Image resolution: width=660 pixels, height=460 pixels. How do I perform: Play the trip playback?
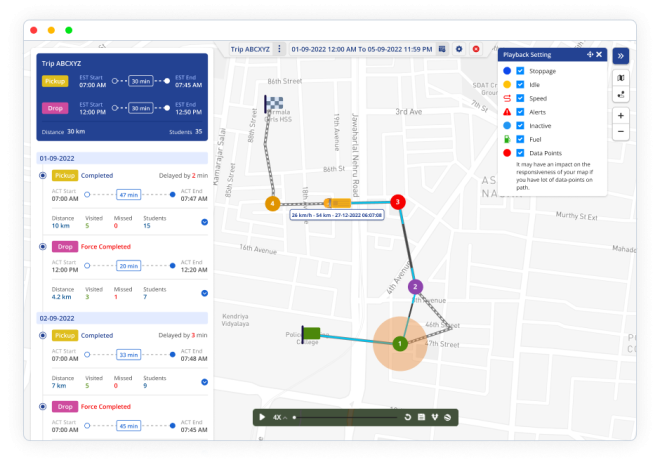pos(262,416)
